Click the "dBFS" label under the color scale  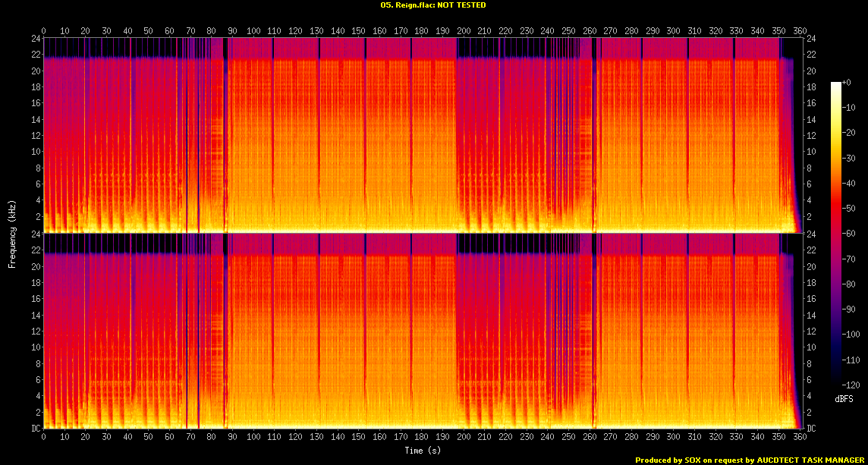tap(845, 398)
